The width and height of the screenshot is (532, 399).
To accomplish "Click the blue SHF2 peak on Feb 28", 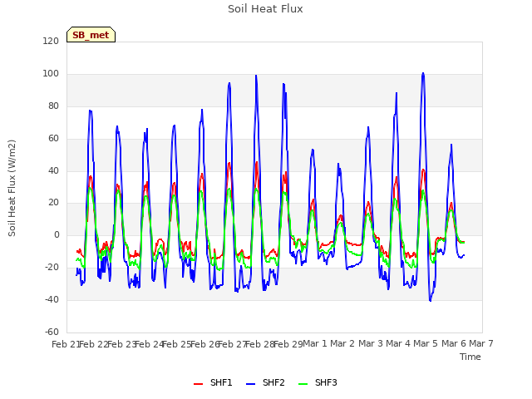I will point(256,76).
